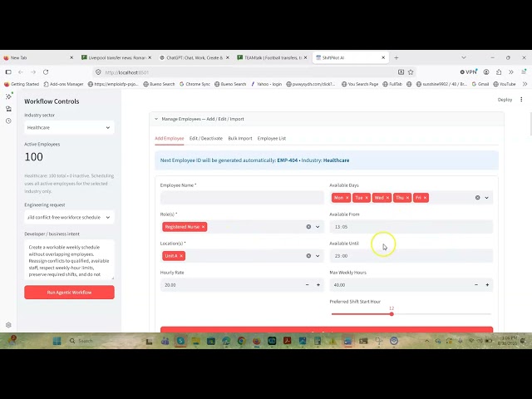The width and height of the screenshot is (532, 399).
Task: Click the save-to-pocket icon in address bar
Action: (401, 72)
